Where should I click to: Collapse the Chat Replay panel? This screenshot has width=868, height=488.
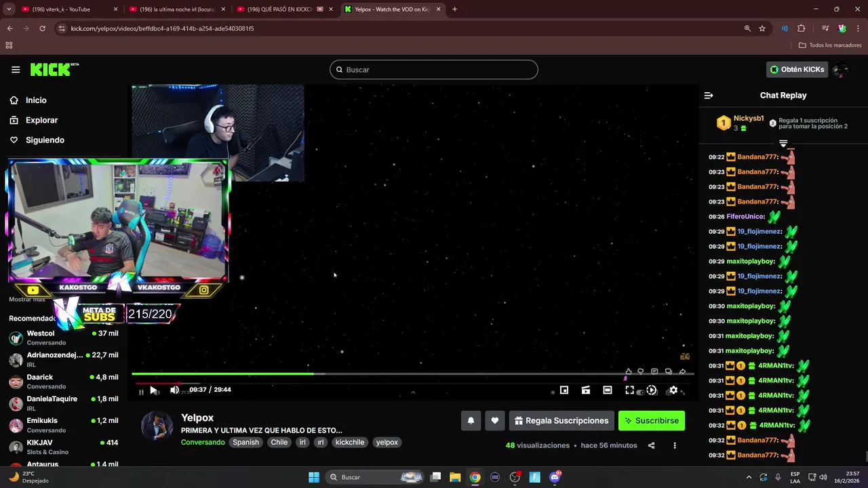click(709, 96)
